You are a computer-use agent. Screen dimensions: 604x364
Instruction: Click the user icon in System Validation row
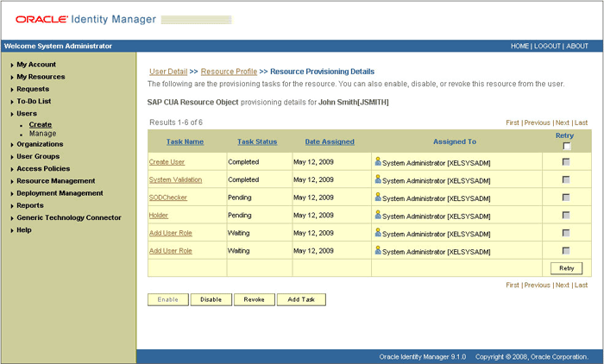378,179
